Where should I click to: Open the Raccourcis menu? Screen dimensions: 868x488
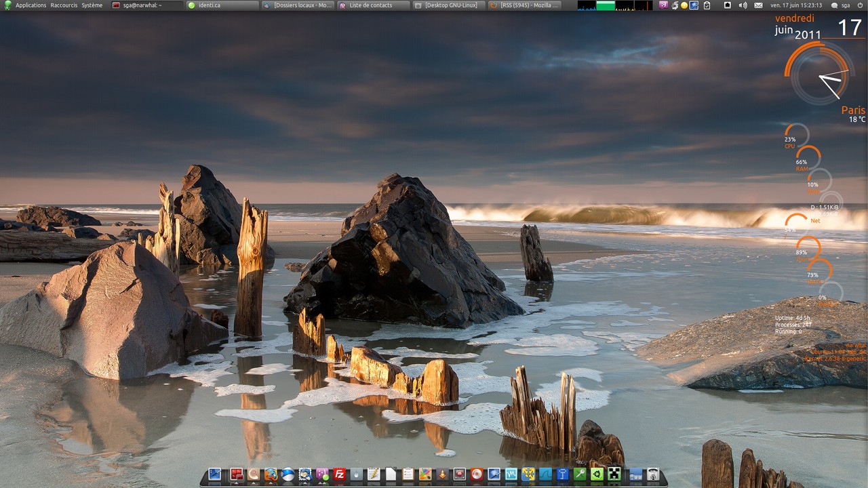click(x=64, y=5)
